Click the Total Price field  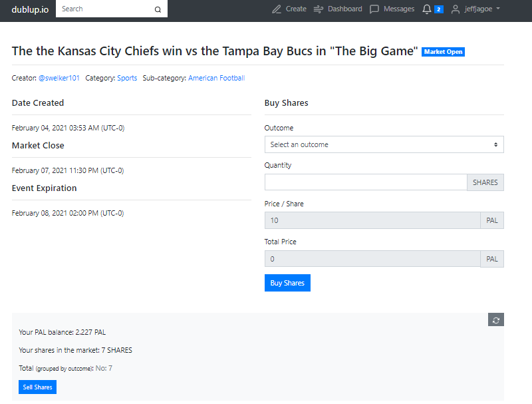(x=372, y=259)
